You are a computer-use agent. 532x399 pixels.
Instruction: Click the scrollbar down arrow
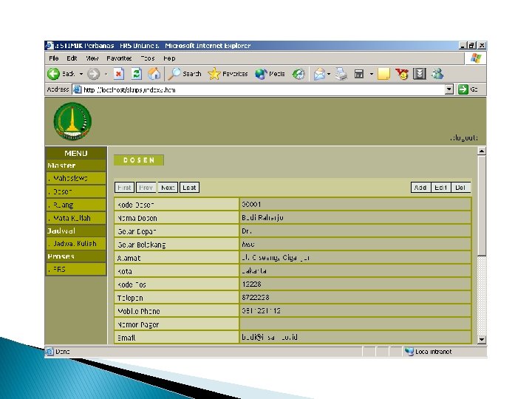click(482, 339)
